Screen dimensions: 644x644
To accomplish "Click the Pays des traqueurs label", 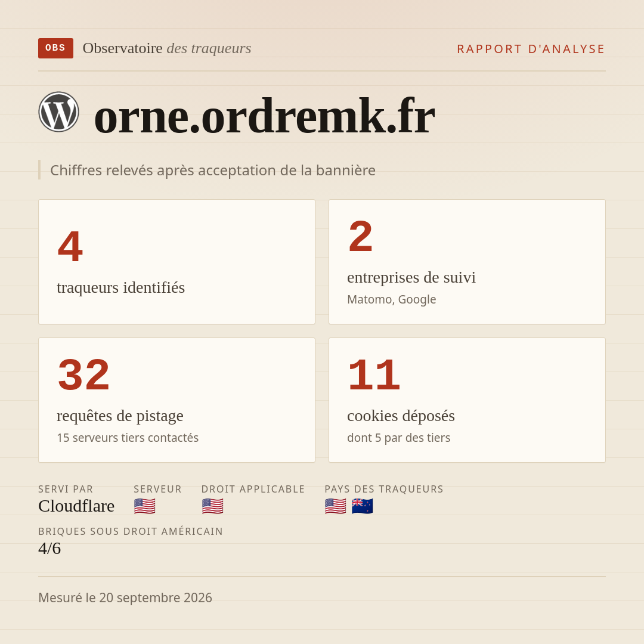I will 384,489.
